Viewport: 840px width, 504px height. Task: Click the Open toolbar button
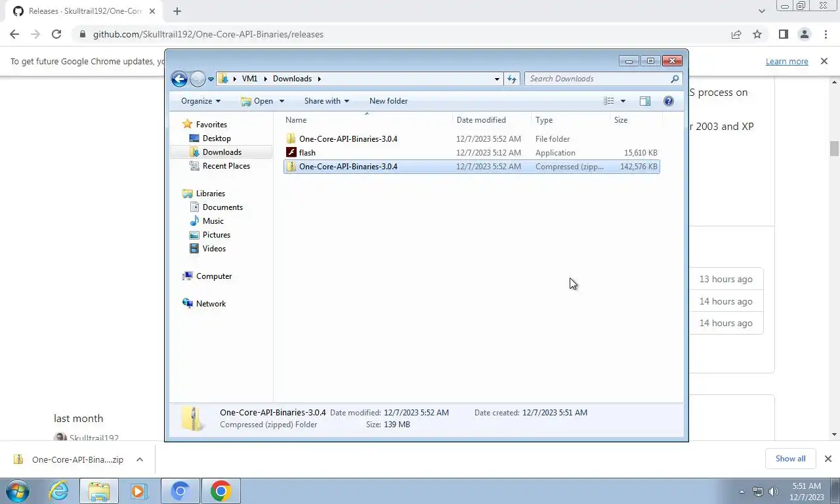pyautogui.click(x=257, y=101)
